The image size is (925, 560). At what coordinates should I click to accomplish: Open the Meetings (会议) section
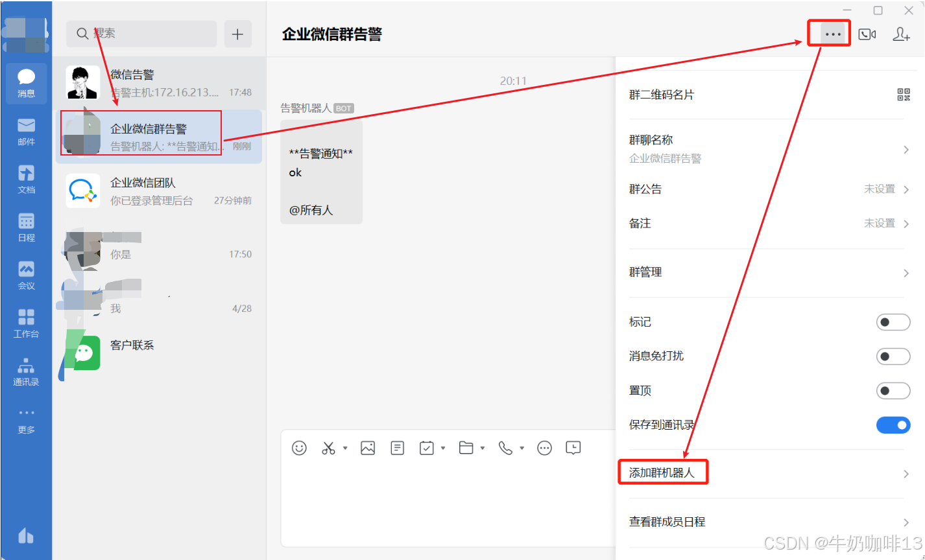coord(26,276)
